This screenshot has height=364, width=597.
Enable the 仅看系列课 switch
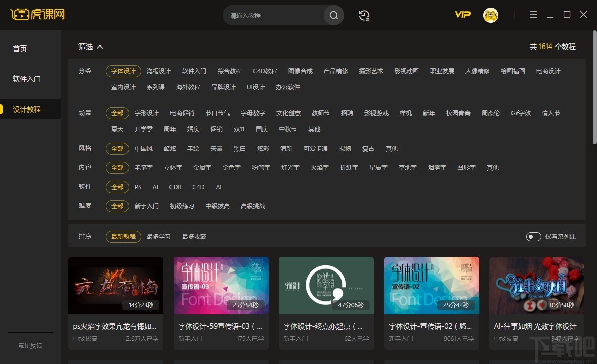[x=533, y=236]
